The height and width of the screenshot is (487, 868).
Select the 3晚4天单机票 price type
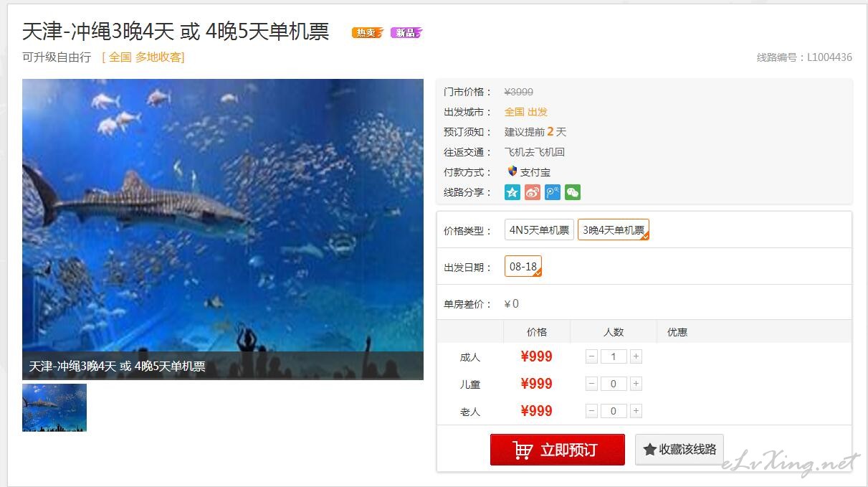(614, 230)
